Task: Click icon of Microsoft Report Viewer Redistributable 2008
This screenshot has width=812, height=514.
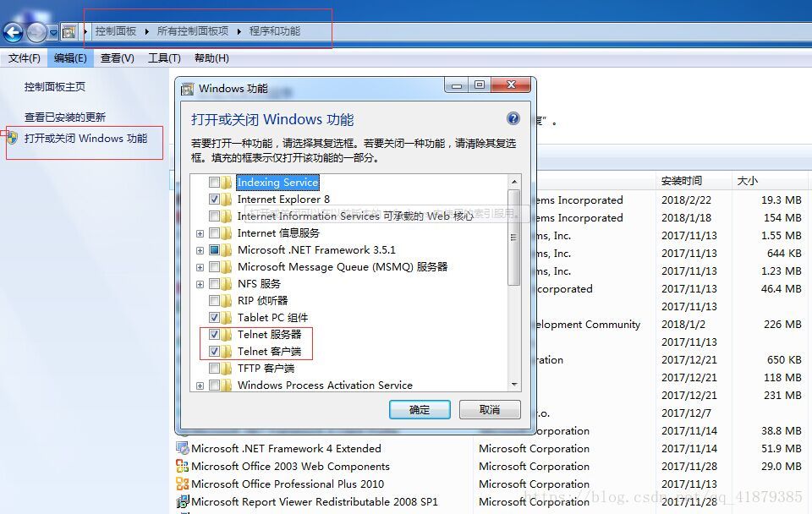Action: (183, 501)
